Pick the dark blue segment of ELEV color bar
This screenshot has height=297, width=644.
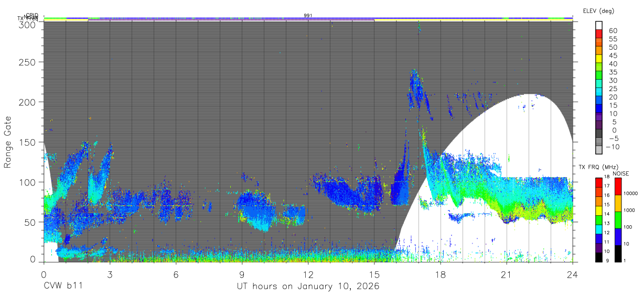(599, 109)
